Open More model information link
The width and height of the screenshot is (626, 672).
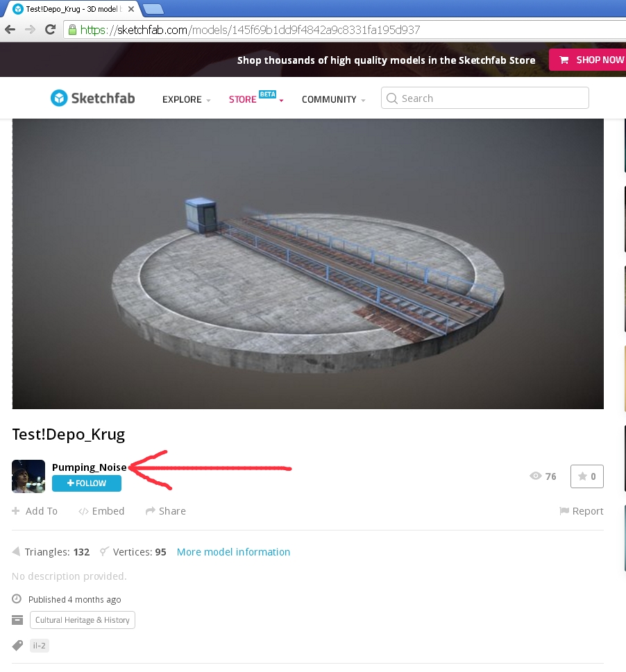[233, 552]
